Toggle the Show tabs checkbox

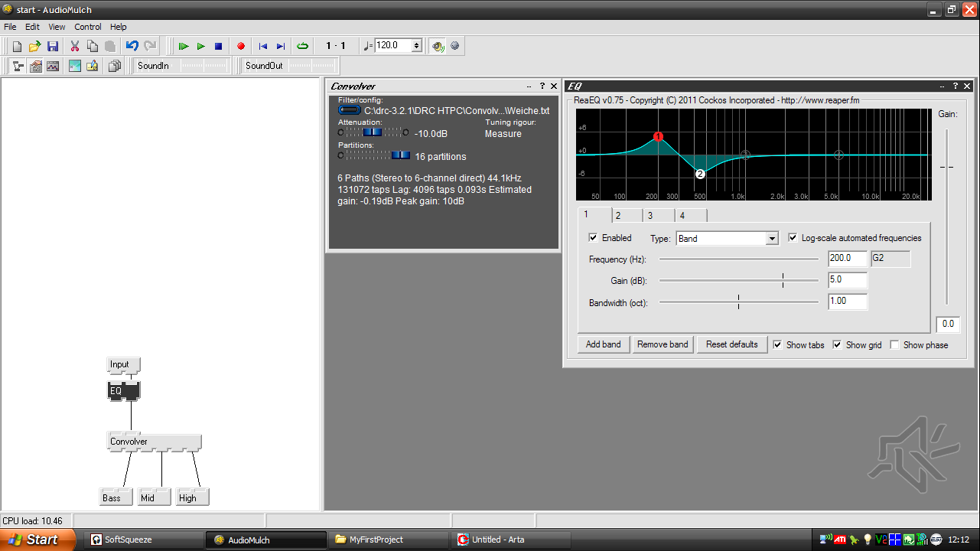[777, 345]
